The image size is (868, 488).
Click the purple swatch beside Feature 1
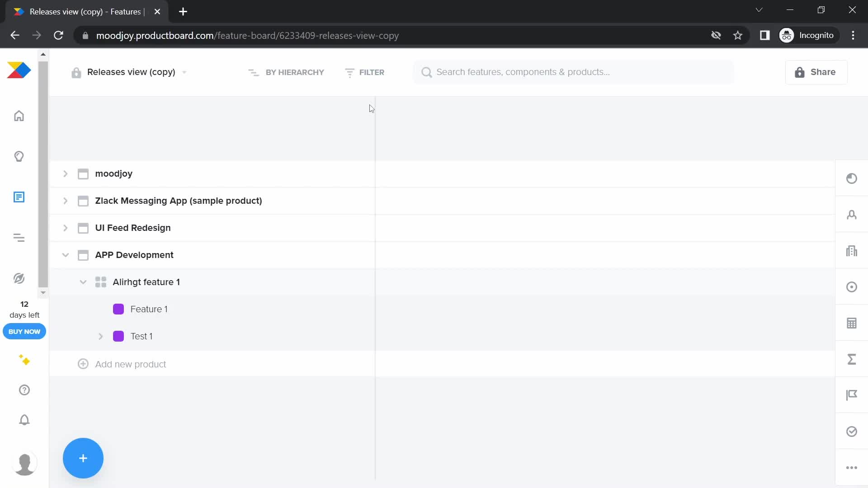118,309
